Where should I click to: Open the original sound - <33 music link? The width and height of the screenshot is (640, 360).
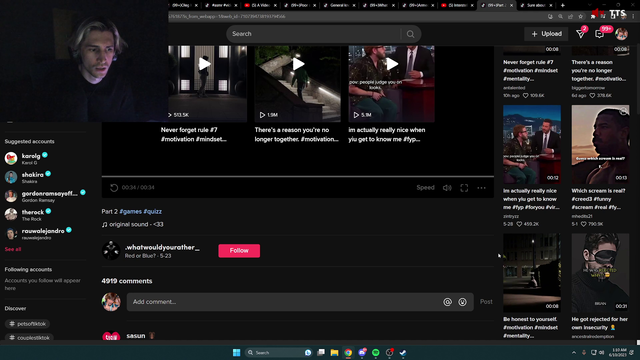coord(133,224)
